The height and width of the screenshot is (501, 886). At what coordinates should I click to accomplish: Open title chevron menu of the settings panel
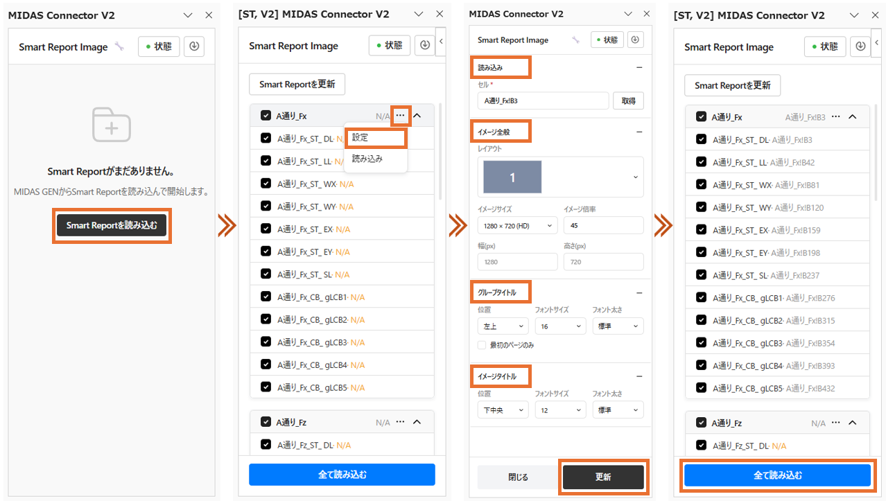click(628, 14)
